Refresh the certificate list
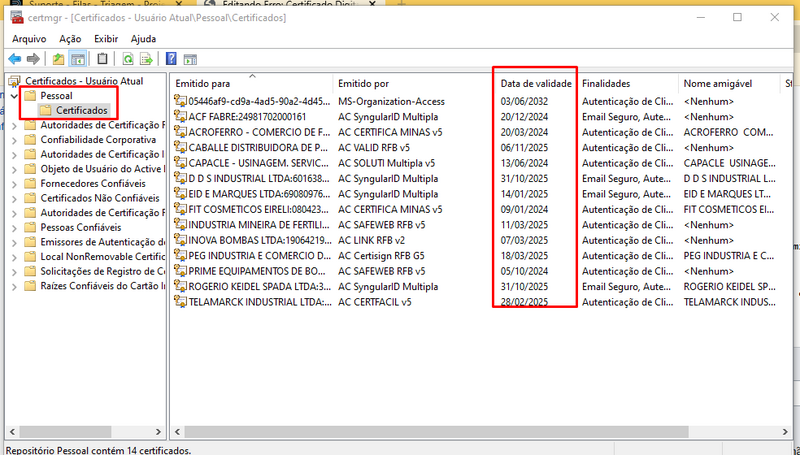800x455 pixels. (128, 59)
